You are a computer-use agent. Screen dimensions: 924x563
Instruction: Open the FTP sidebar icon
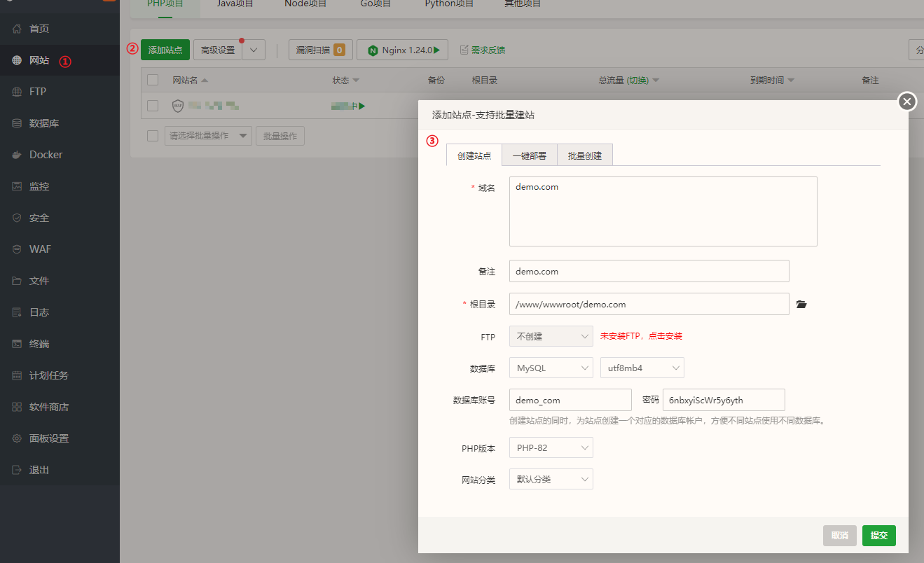[x=17, y=92]
